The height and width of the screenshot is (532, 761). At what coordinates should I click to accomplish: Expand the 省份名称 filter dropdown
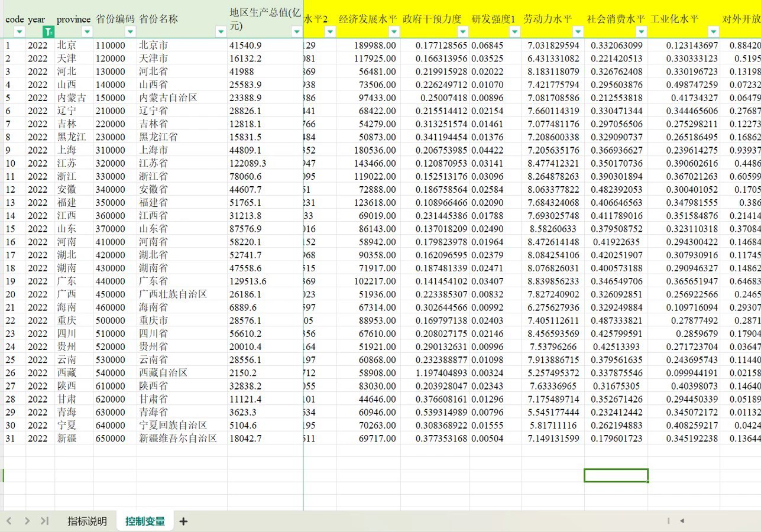[x=221, y=32]
